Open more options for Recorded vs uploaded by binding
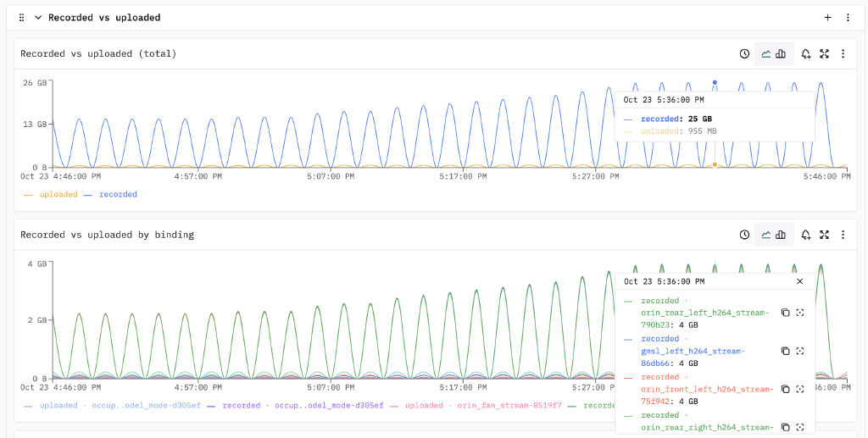This screenshot has width=868, height=438. [x=843, y=235]
